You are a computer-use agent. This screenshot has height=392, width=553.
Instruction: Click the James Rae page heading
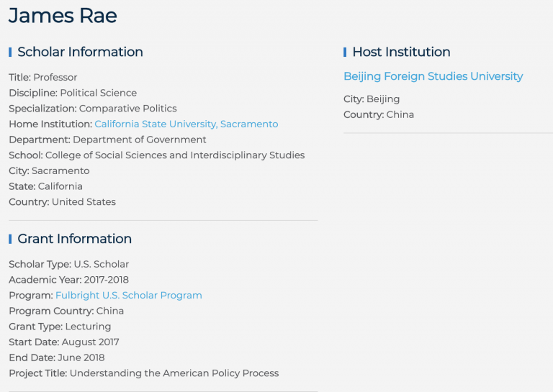click(63, 16)
